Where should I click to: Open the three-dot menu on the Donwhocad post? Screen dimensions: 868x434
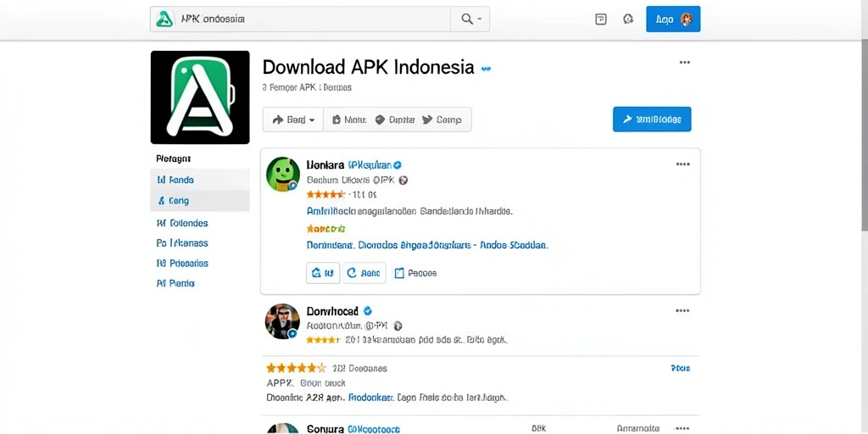[x=683, y=310]
